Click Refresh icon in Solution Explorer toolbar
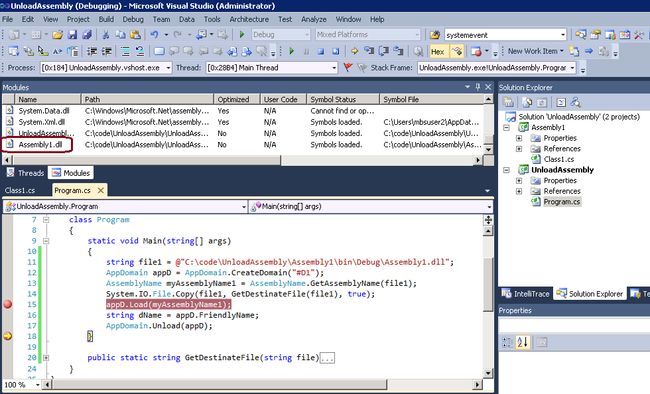Screen dimensions: 650x394 coord(542,102)
